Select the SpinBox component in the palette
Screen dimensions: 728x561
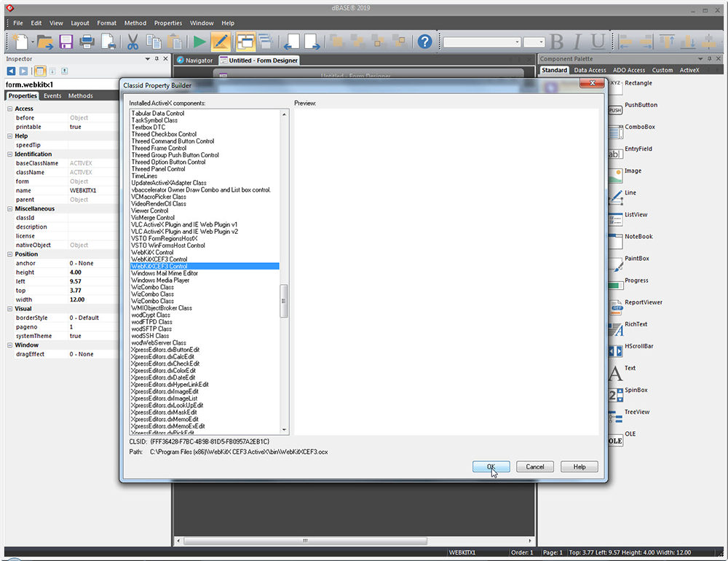pos(628,393)
